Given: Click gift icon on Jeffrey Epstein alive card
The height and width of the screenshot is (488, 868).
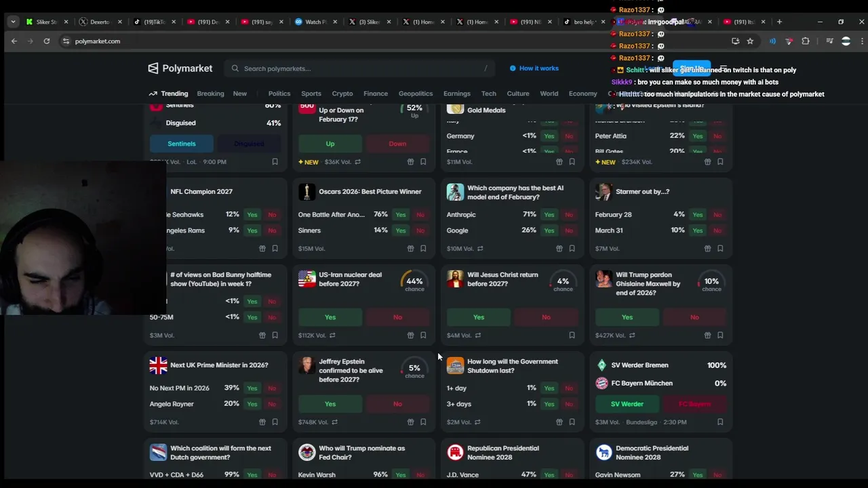Looking at the screenshot, I should 410,422.
